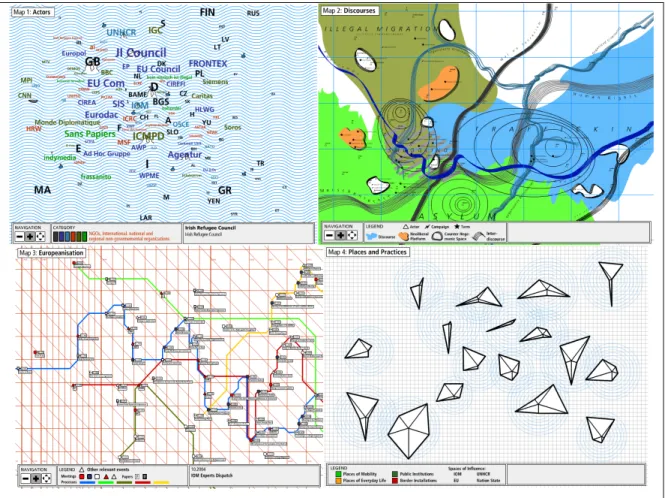Select the MA country label in Map 1
This screenshot has width=665, height=498.
42,190
